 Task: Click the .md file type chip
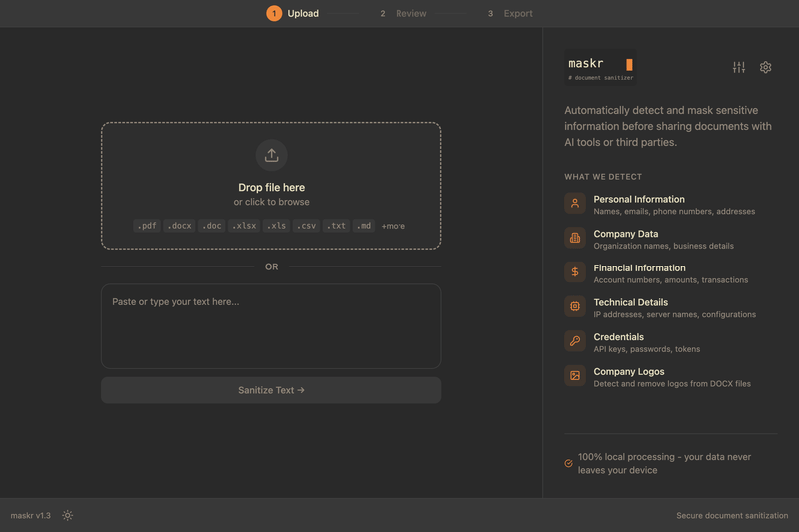[364, 226]
